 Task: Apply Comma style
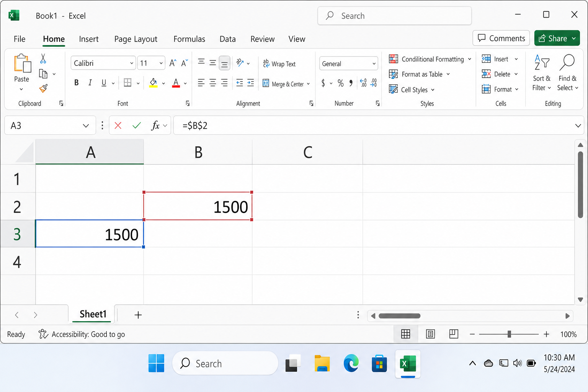[x=351, y=83]
